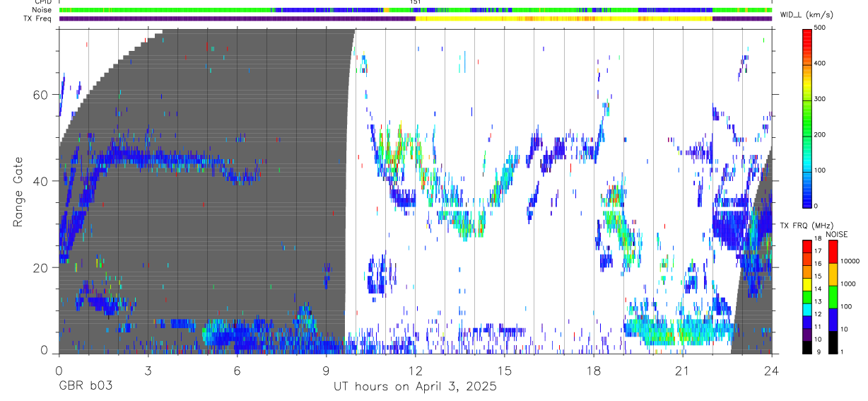
Task: Click the "151" CPID value text
Action: (416, 2)
